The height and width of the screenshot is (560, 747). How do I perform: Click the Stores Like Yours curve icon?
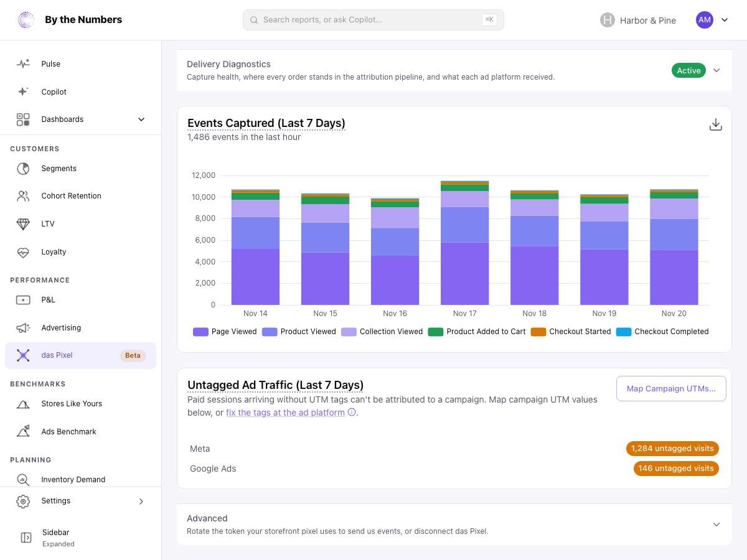(x=23, y=404)
